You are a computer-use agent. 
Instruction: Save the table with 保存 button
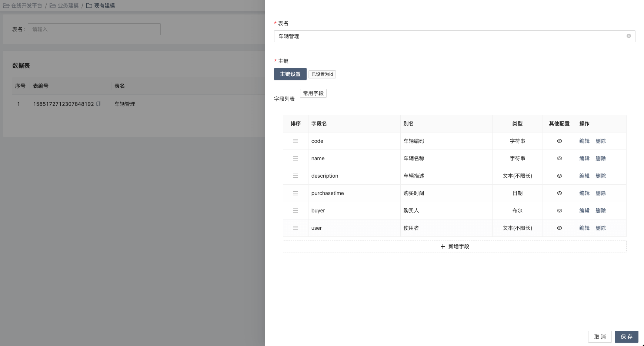[626, 337]
